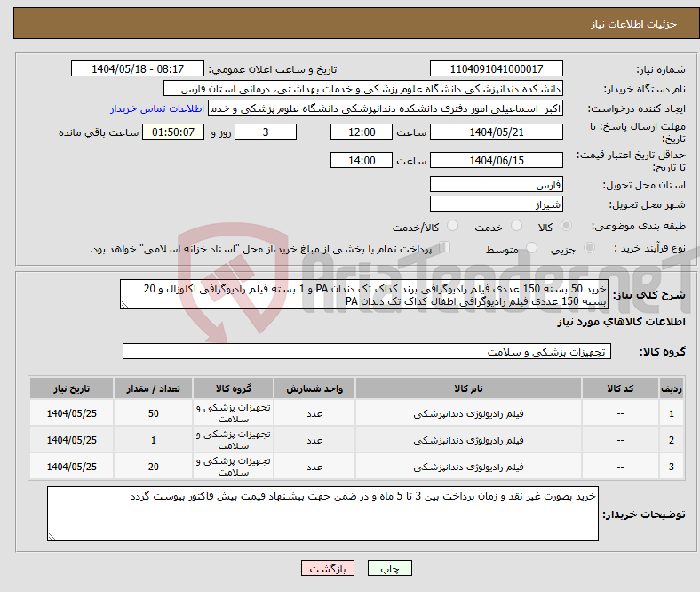Click the بازگشت back button
This screenshot has height=592, width=700.
(x=328, y=568)
